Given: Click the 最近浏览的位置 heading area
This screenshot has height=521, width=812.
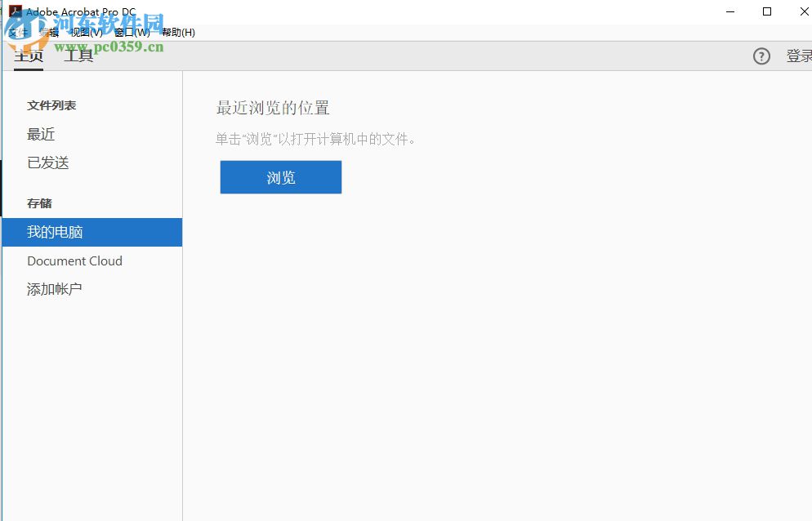Looking at the screenshot, I should (x=273, y=107).
